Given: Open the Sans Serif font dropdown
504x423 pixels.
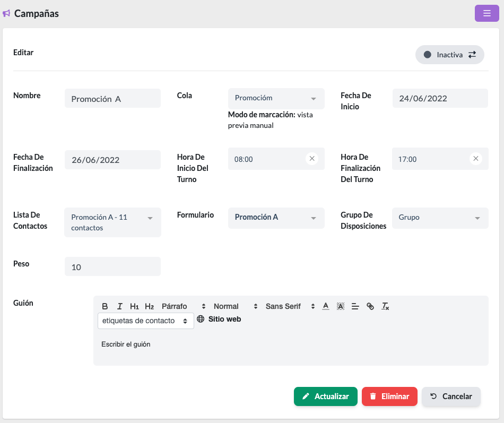Looking at the screenshot, I should [290, 306].
